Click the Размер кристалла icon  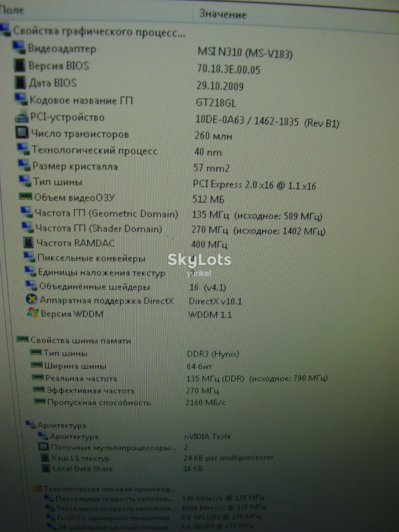[24, 165]
